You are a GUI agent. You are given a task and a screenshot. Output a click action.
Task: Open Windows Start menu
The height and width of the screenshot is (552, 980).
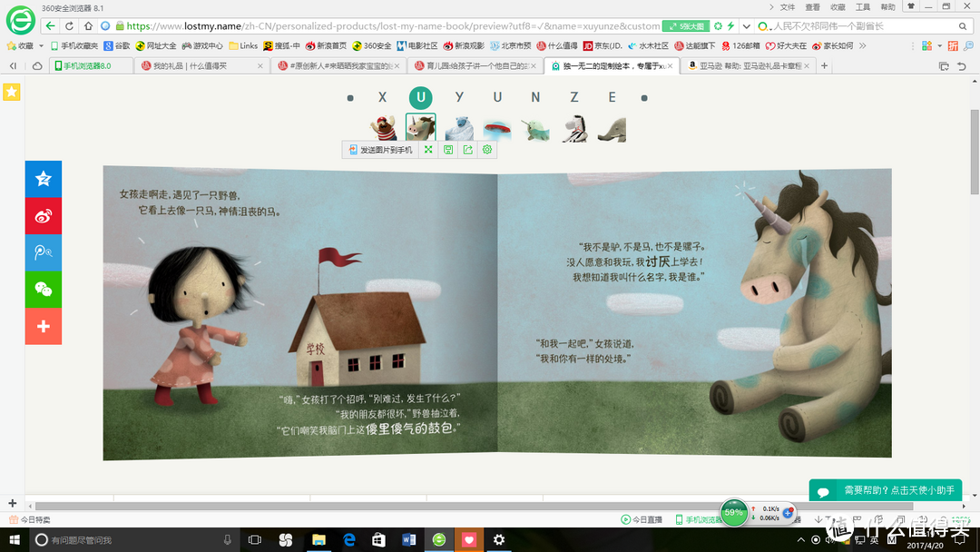[x=15, y=539]
